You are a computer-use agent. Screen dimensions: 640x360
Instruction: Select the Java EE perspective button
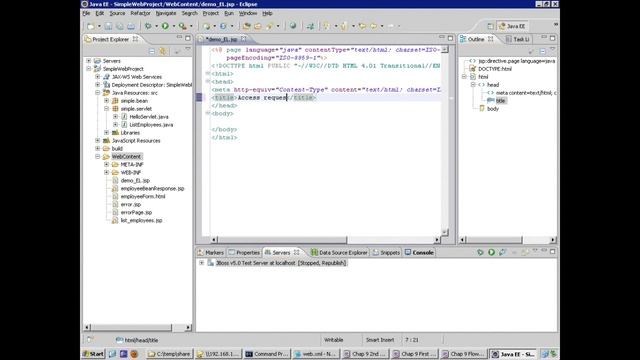click(x=513, y=26)
